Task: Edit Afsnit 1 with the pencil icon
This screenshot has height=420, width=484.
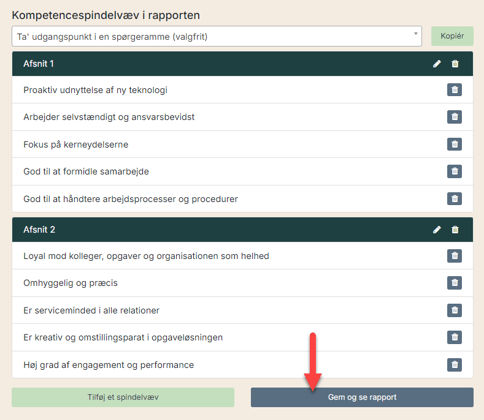Action: point(437,64)
